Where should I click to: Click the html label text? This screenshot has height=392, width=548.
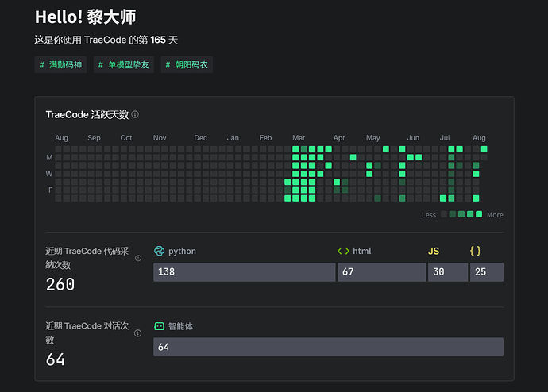pyautogui.click(x=361, y=251)
